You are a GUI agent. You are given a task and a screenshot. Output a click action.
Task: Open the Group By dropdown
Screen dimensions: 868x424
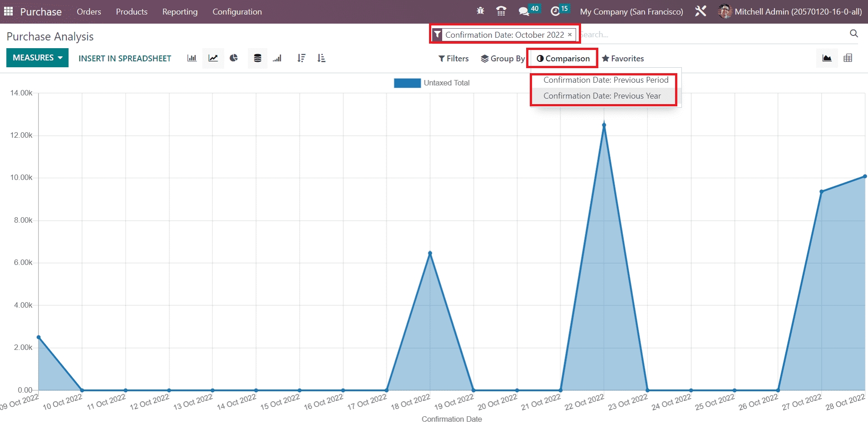click(503, 59)
